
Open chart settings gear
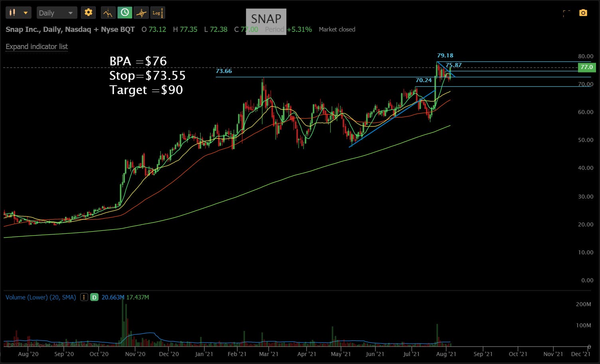(89, 13)
